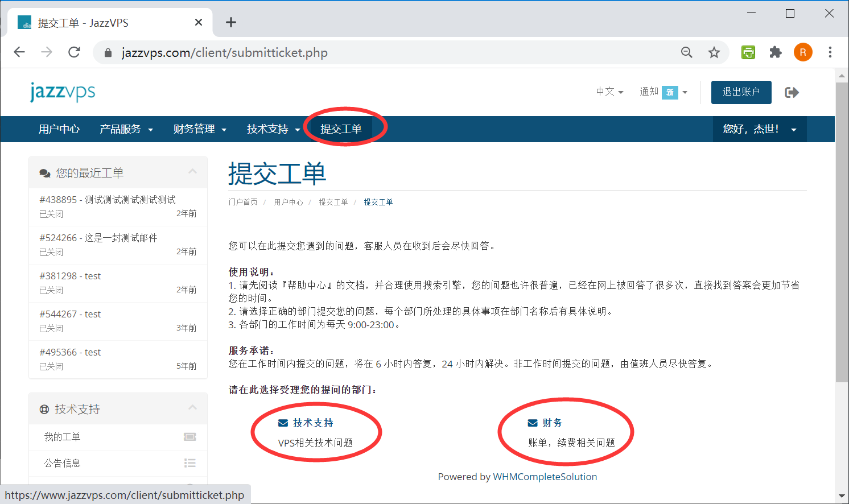Expand the 技术支持 nav menu
Image resolution: width=849 pixels, height=504 pixels.
click(273, 129)
